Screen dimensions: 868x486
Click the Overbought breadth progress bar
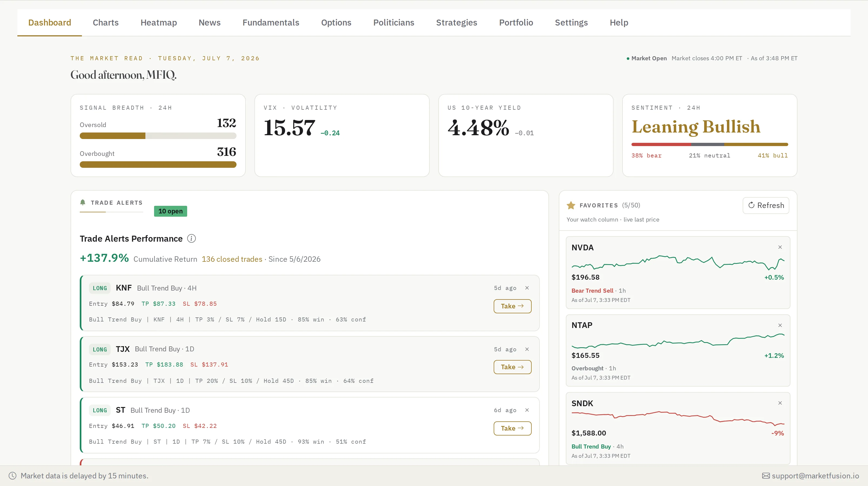(x=158, y=165)
